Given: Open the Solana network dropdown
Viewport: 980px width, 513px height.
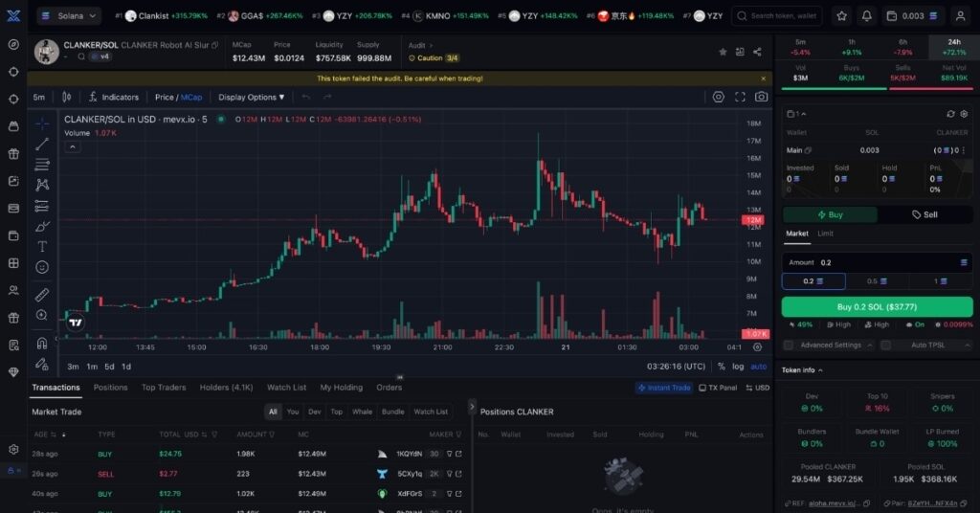Looking at the screenshot, I should (69, 15).
